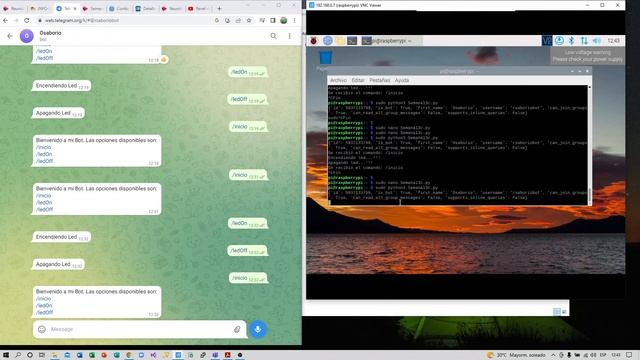Open the Raspberry Pi updates icon

(559, 40)
